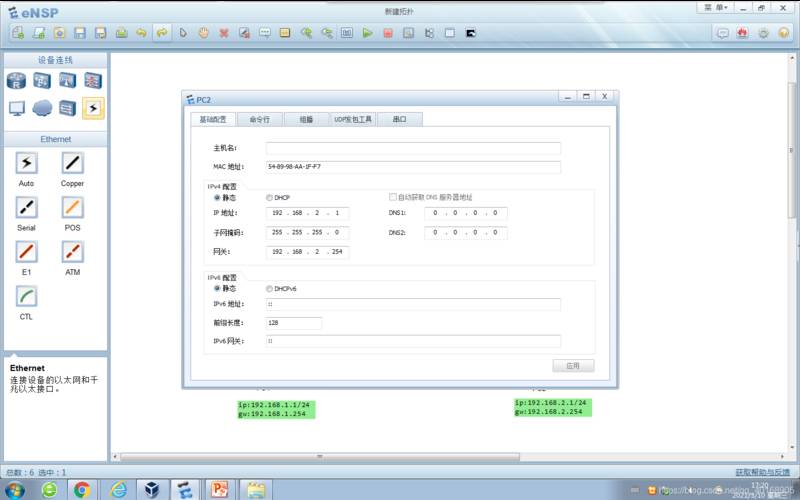
Task: Switch to the 基础配置 tab
Action: (213, 119)
